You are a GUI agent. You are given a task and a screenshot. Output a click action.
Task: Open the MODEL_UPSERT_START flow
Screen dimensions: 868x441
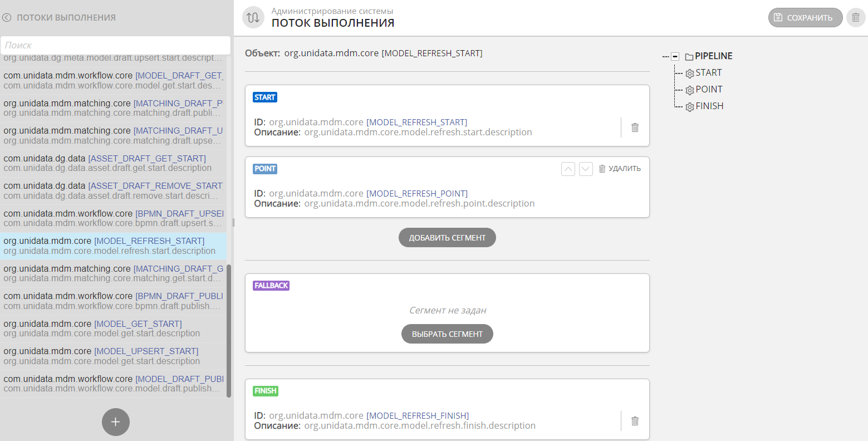(x=114, y=356)
